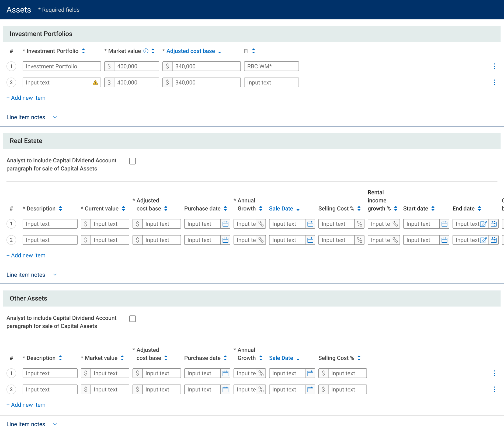Sort by the FI column
Viewport: 504px width, 433px height.
249,51
